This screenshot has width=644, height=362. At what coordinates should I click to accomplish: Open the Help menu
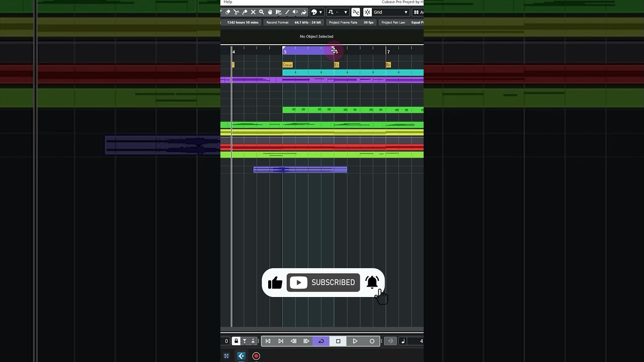pos(228,2)
